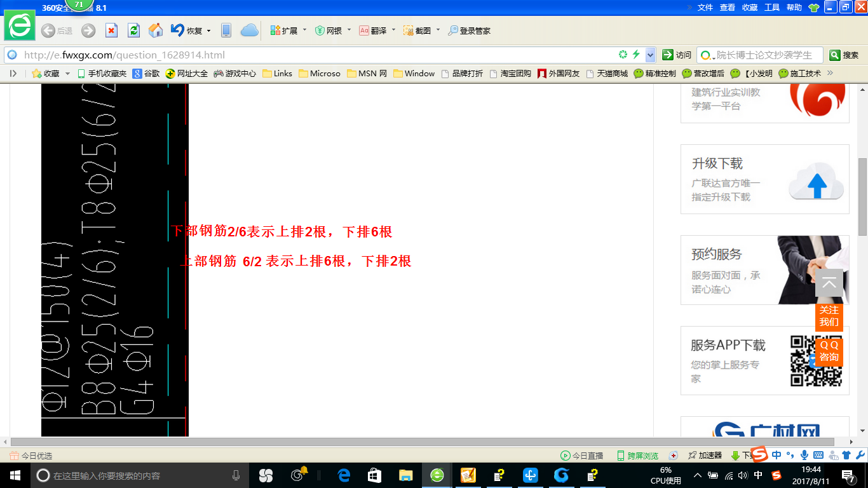The width and height of the screenshot is (868, 488).
Task: Click 今日直播 in the status bar
Action: coord(581,456)
